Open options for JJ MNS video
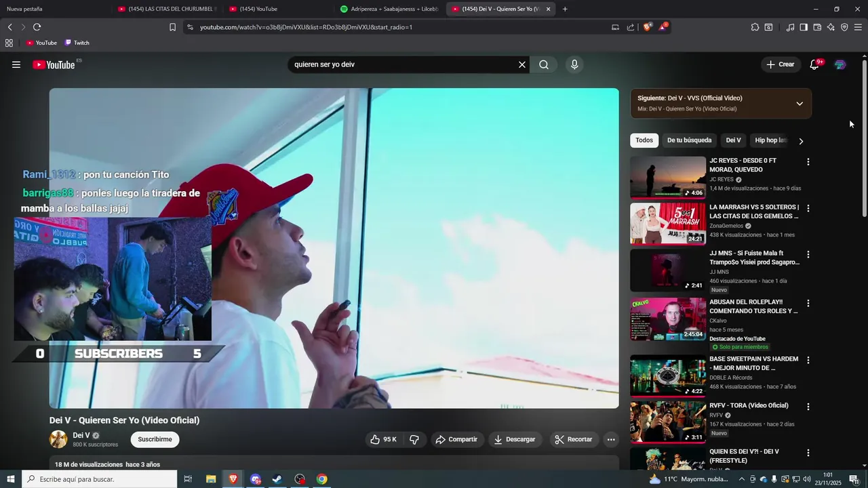The height and width of the screenshot is (488, 868). point(808,254)
